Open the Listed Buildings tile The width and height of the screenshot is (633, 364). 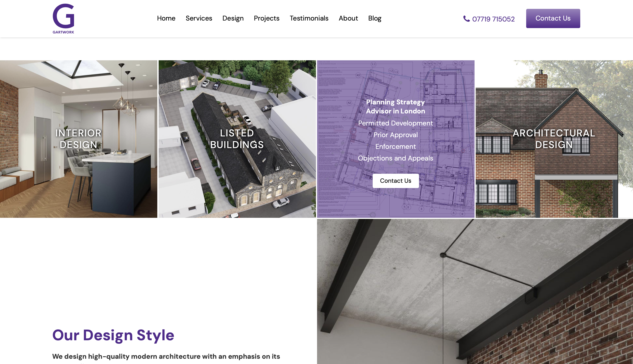(237, 139)
